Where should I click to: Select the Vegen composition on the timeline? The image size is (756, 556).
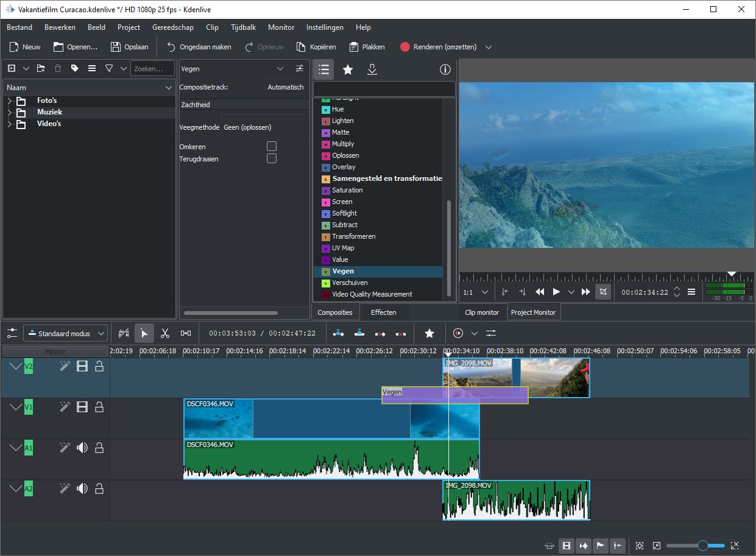tap(414, 395)
